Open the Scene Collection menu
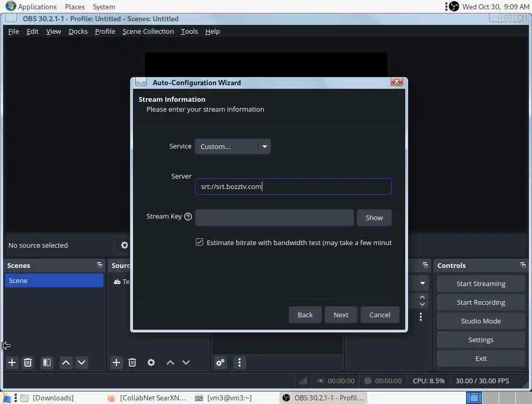Screen dimensions: 532x404 pyautogui.click(x=148, y=32)
